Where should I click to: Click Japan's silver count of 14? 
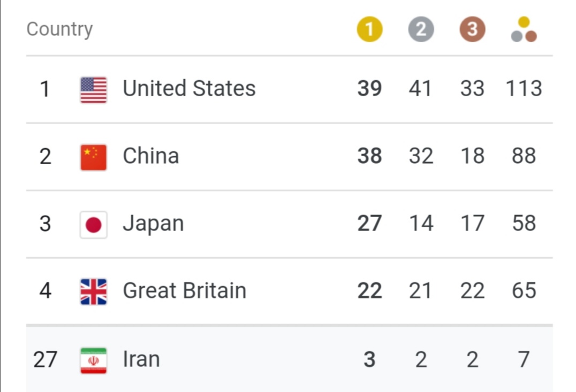click(421, 224)
